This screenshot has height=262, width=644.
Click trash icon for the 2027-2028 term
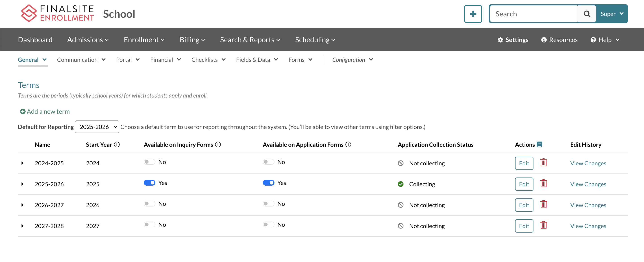point(543,225)
